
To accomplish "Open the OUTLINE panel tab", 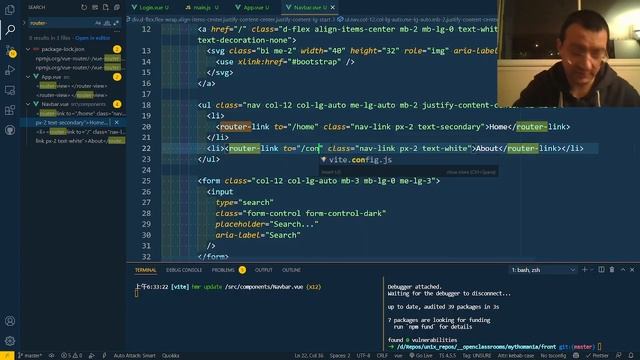I will pos(291,270).
